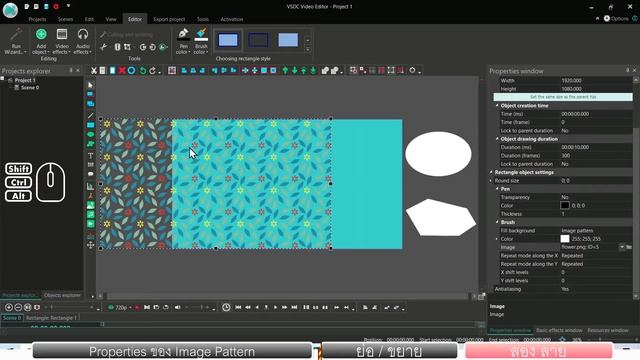Select the Tooltip speech-bubble tool
Image resolution: width=640 pixels, height=360 pixels.
pos(91,174)
